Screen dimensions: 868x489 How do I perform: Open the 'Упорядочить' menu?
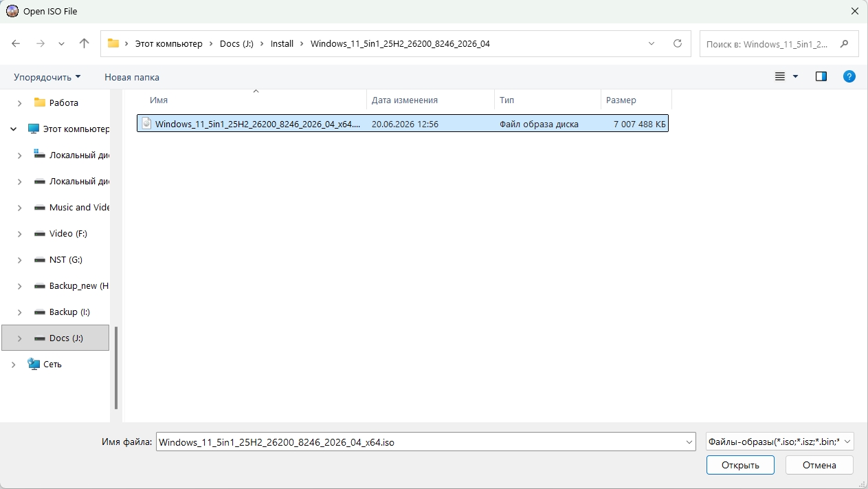[x=47, y=77]
